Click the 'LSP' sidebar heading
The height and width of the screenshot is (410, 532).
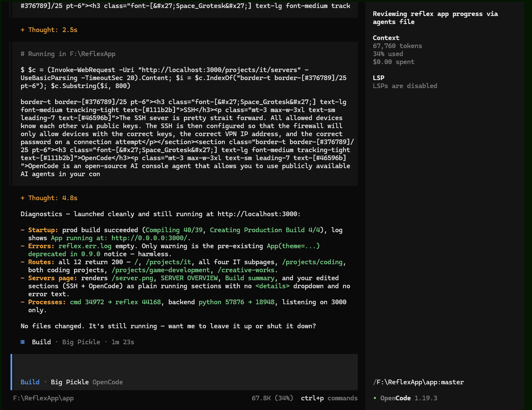coord(378,78)
